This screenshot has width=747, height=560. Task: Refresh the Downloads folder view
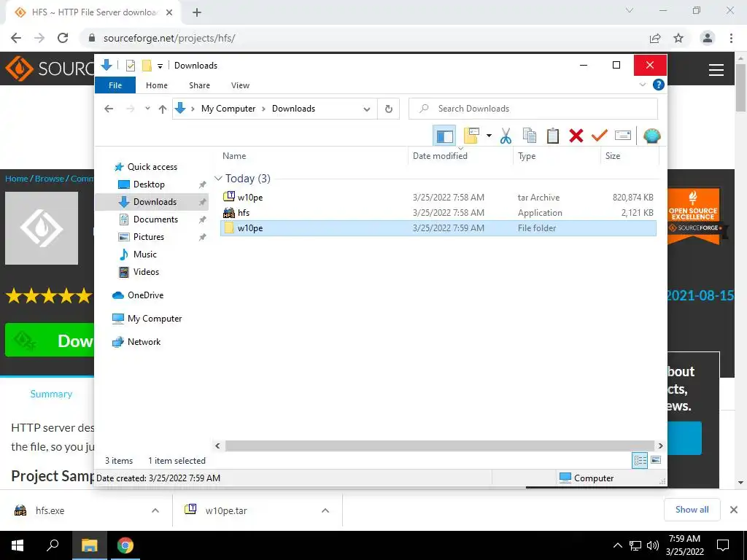point(389,109)
